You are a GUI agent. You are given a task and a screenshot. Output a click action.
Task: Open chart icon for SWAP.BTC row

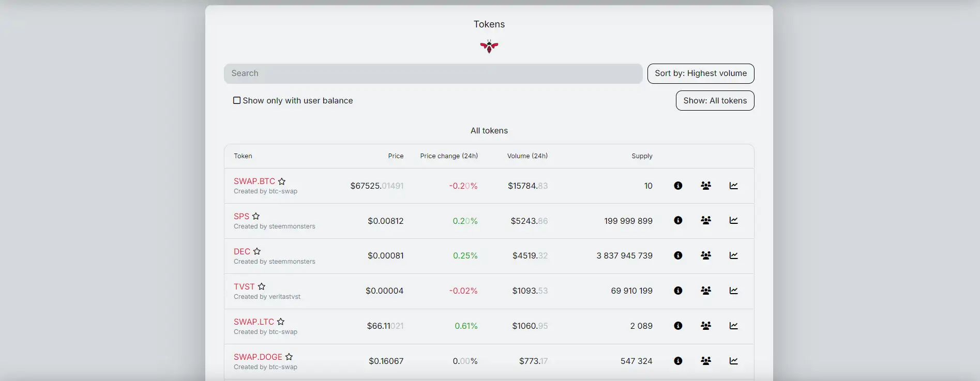(x=733, y=186)
